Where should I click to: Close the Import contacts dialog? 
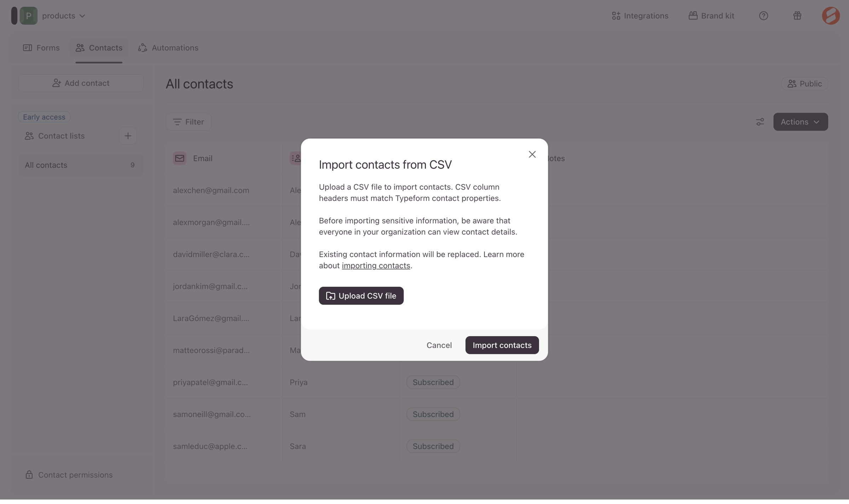pyautogui.click(x=532, y=154)
